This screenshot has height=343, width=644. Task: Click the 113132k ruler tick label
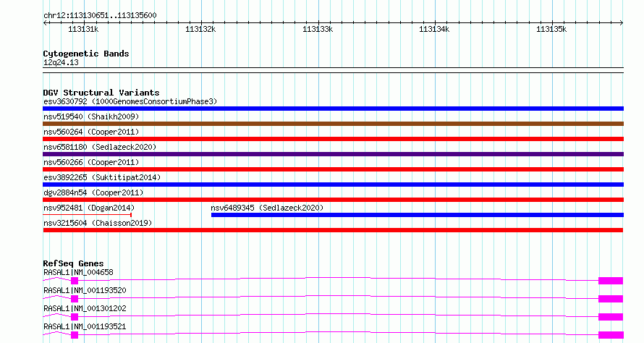pos(200,29)
